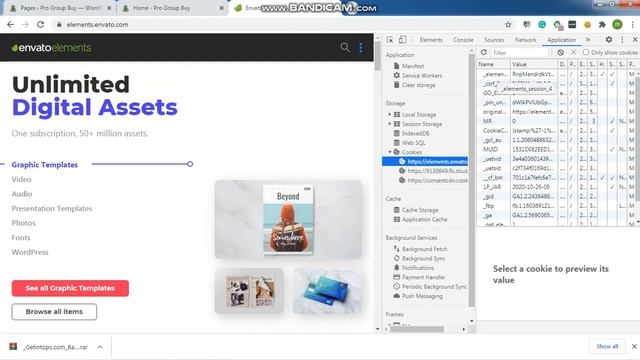640x360 pixels.
Task: Expand the Local Storage tree arrow
Action: pos(389,114)
